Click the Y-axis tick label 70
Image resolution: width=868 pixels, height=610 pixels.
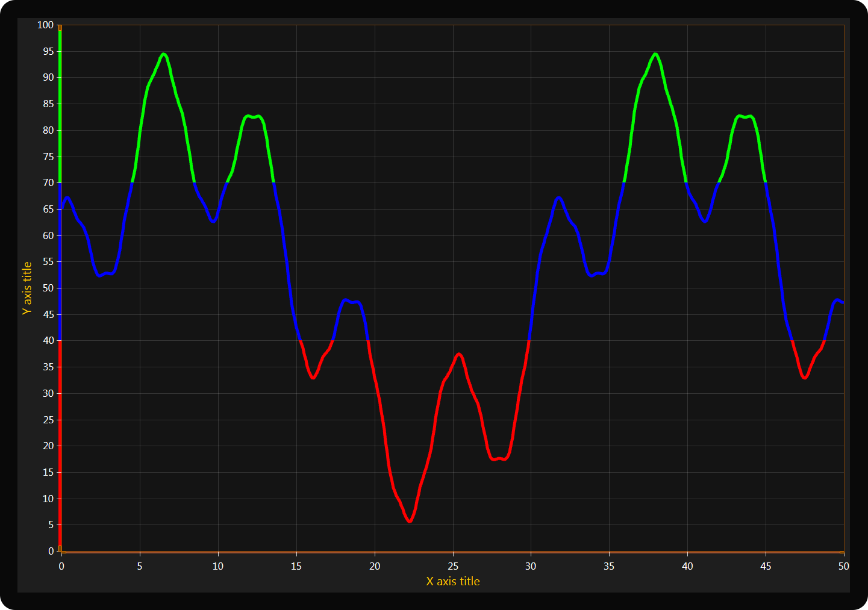pyautogui.click(x=48, y=183)
